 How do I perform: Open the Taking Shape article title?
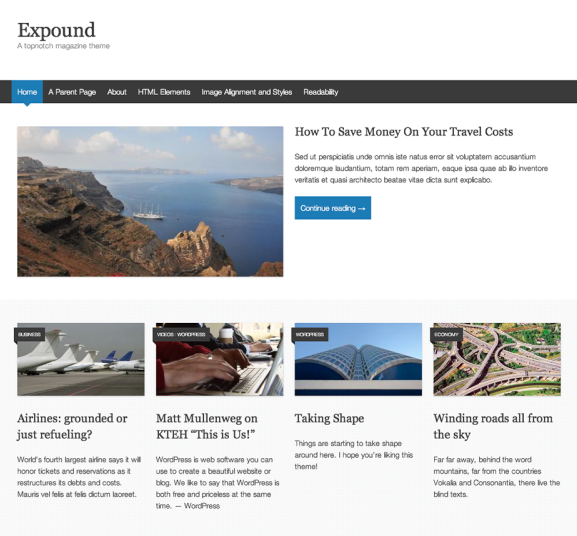pyautogui.click(x=329, y=418)
